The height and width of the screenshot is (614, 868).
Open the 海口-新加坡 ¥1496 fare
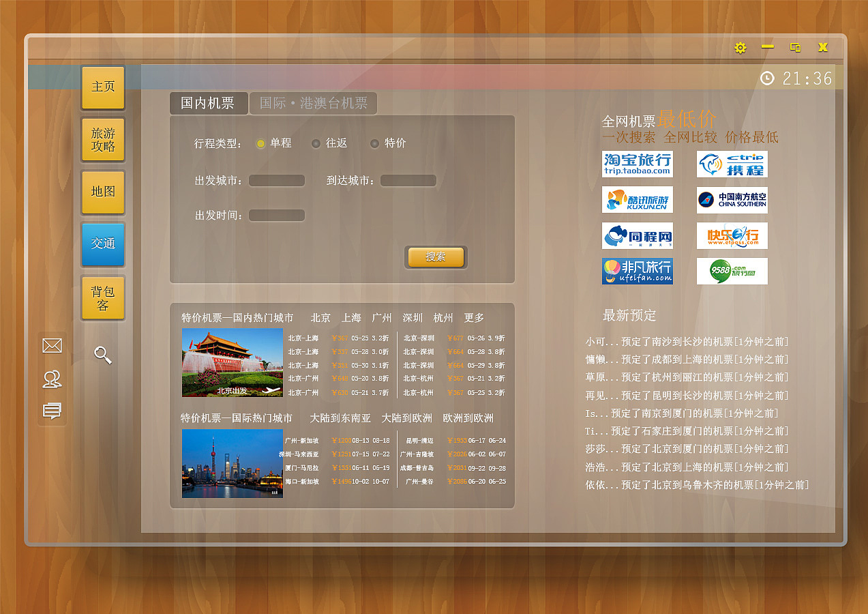pos(338,482)
